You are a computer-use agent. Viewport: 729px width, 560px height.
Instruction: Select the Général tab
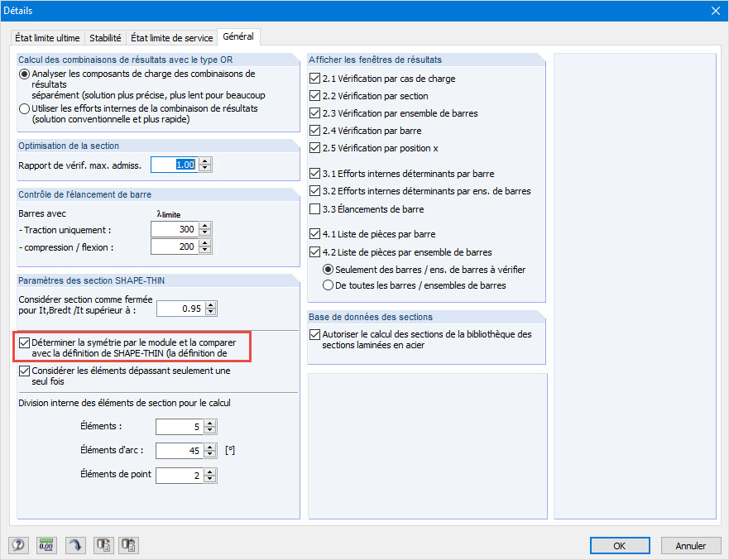click(x=238, y=36)
